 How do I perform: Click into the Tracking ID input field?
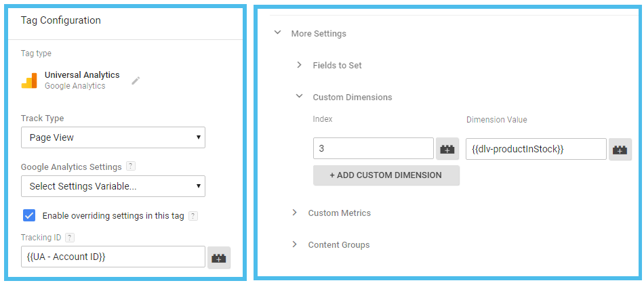click(x=113, y=257)
